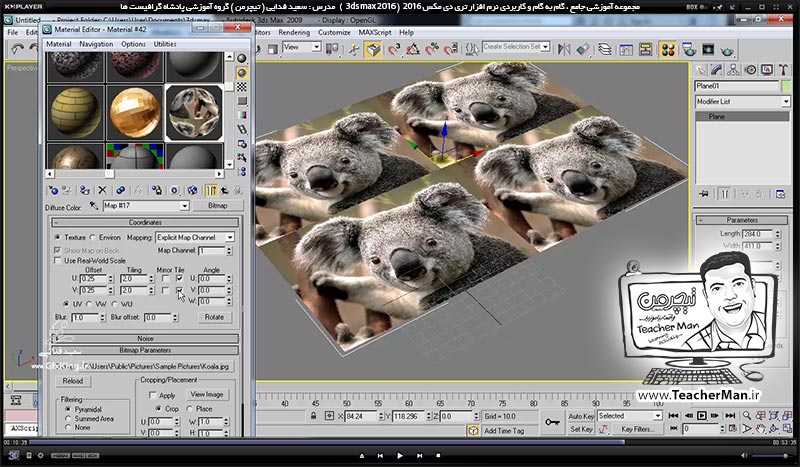Collapse the Coordinates rollout
The image size is (800, 467).
145,223
